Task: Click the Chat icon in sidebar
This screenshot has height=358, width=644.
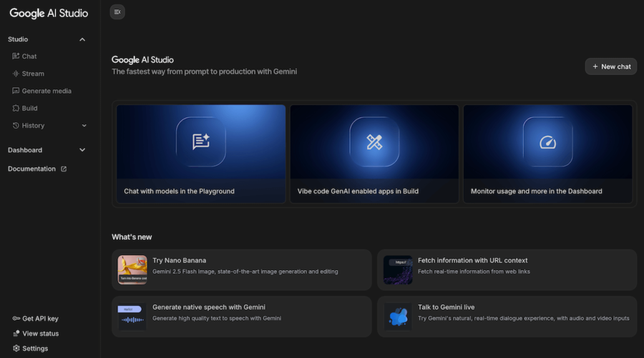Action: [16, 56]
